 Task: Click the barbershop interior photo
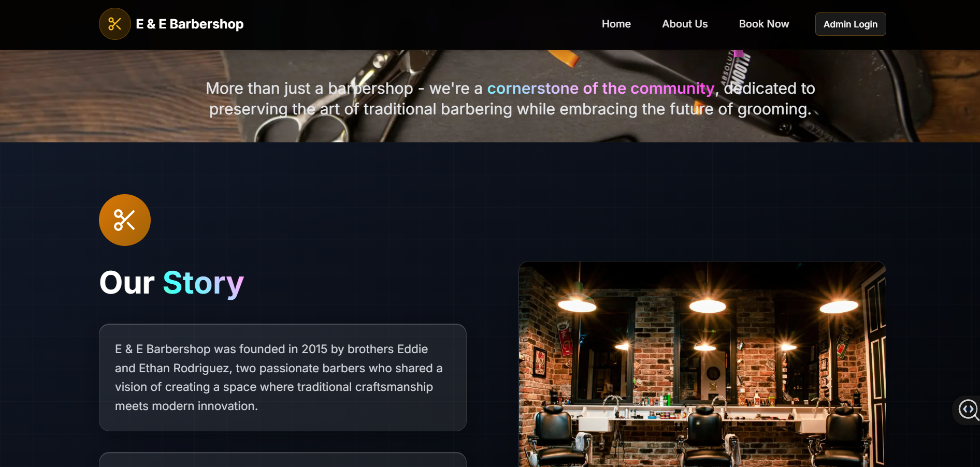(x=702, y=364)
